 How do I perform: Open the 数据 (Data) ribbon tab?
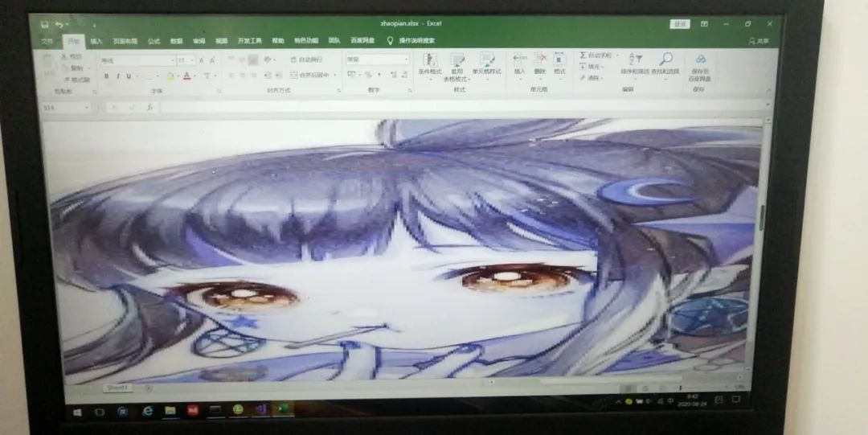176,41
